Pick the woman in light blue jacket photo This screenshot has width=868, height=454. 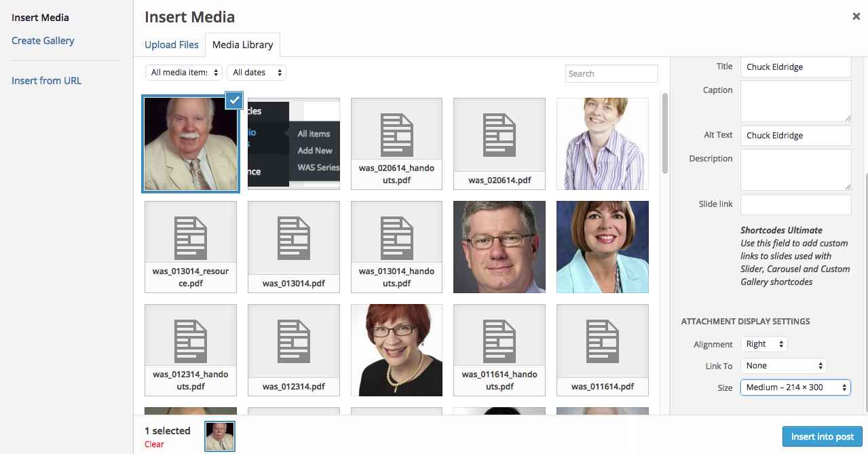point(603,247)
